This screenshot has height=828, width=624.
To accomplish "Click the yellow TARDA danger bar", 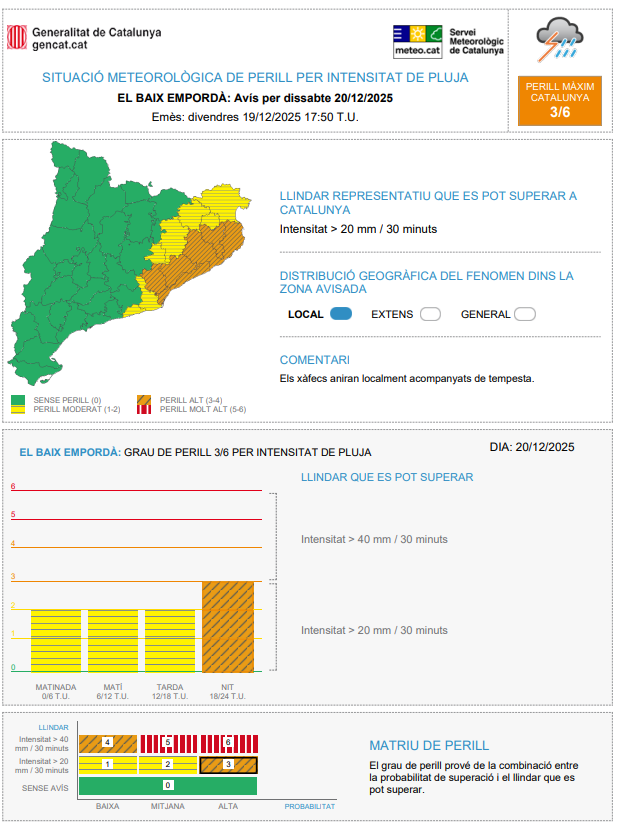I will pos(170,640).
